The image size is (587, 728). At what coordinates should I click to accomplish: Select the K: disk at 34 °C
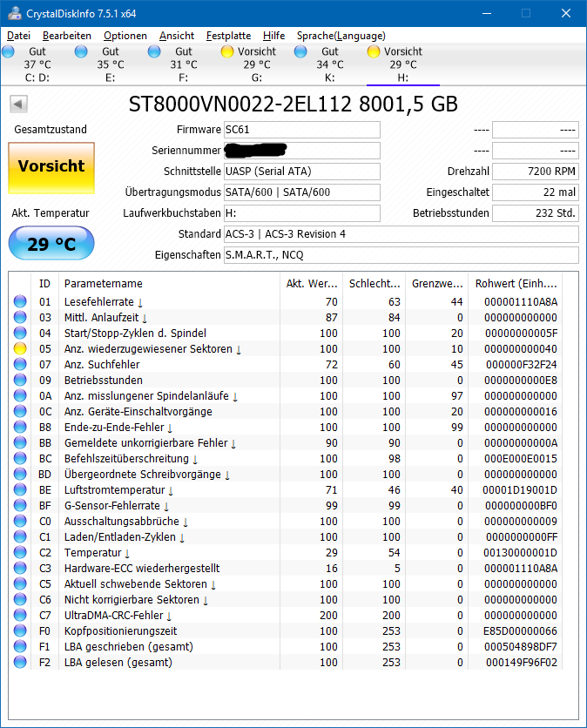click(x=330, y=64)
